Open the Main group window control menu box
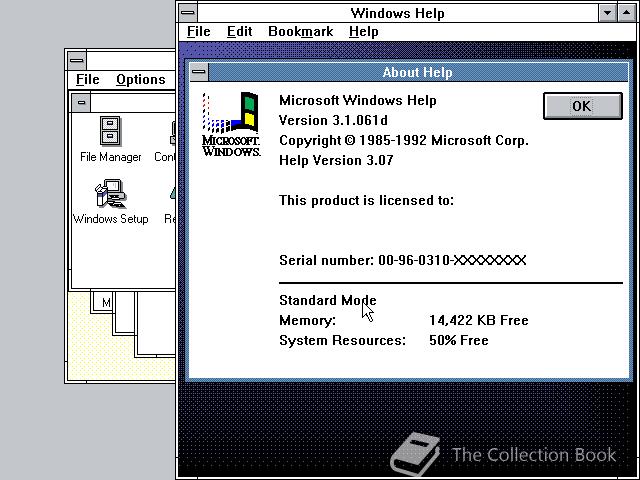Image resolution: width=640 pixels, height=480 pixels. [x=81, y=102]
